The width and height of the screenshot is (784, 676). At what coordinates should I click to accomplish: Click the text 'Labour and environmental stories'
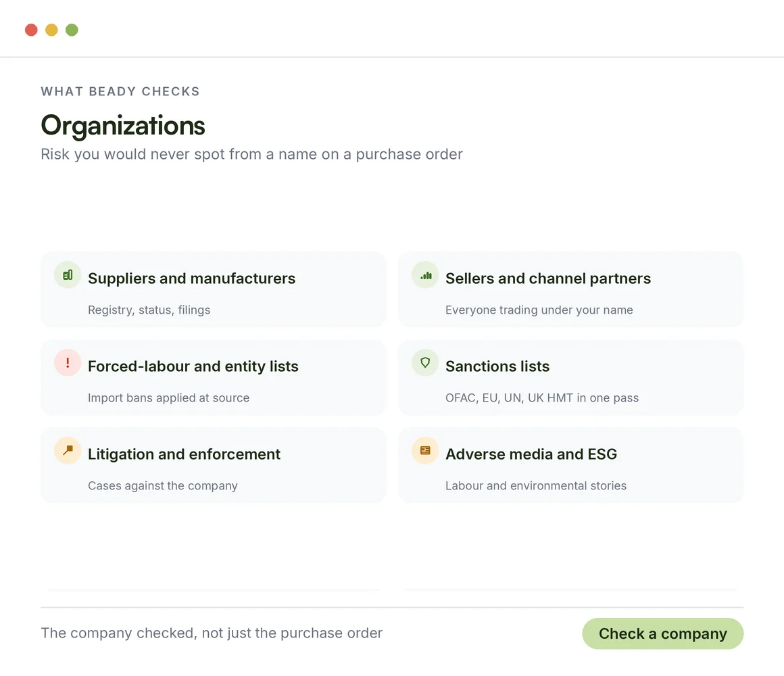[x=536, y=485]
